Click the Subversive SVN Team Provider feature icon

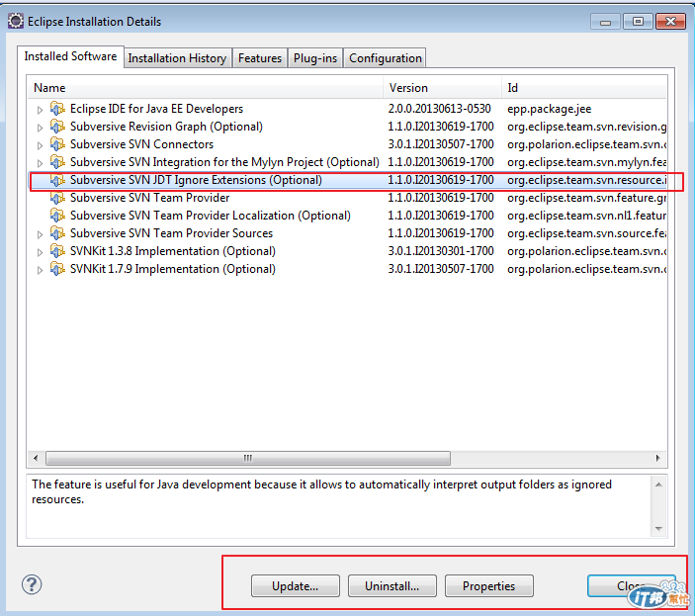coord(57,198)
